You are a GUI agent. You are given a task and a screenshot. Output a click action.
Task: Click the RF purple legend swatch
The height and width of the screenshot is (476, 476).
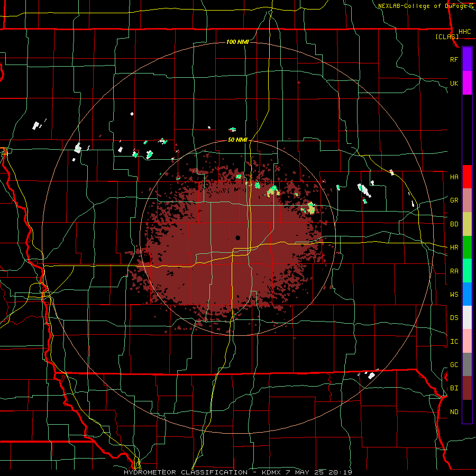tap(467, 59)
